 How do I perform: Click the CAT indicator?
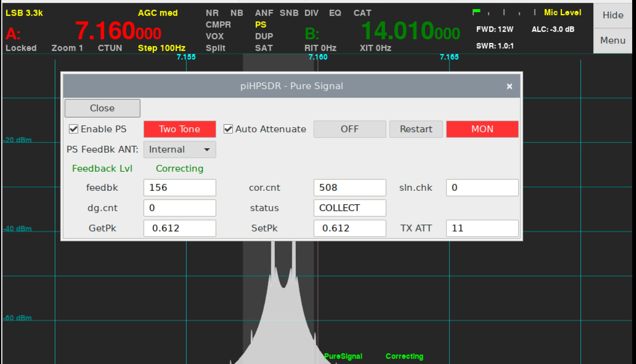tap(362, 13)
